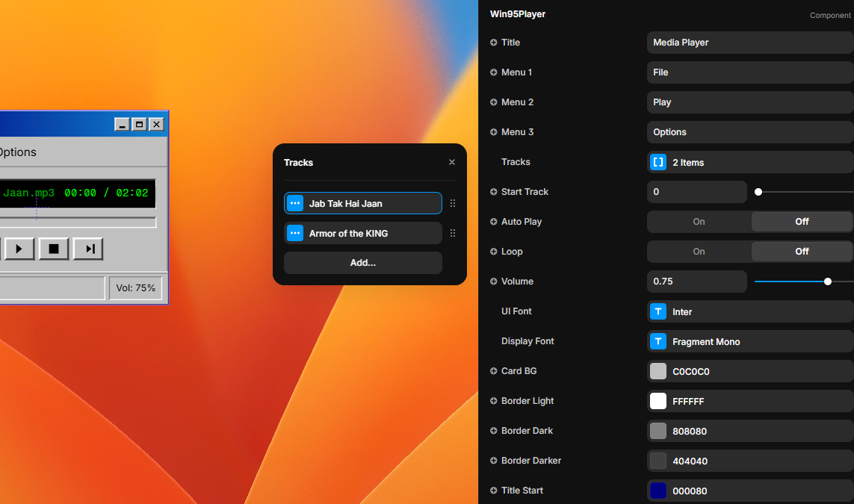Click the Tracks array bracket icon

[x=658, y=162]
